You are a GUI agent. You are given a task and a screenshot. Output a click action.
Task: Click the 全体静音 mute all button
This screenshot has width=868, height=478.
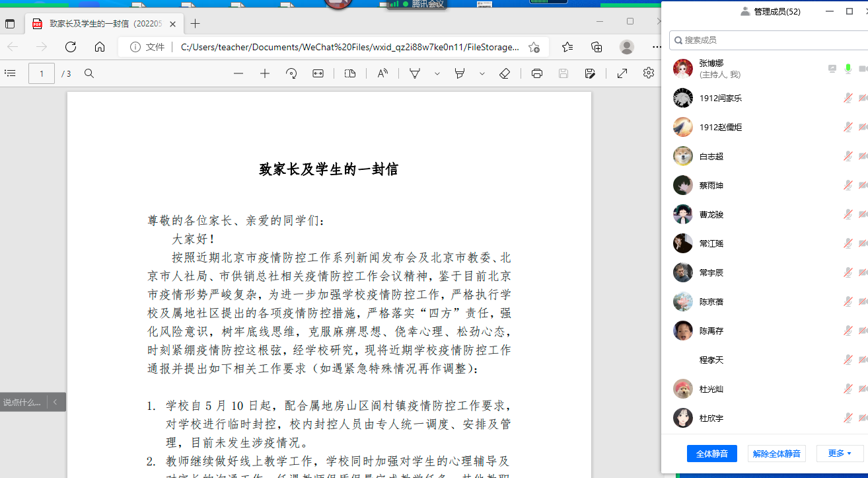point(712,454)
